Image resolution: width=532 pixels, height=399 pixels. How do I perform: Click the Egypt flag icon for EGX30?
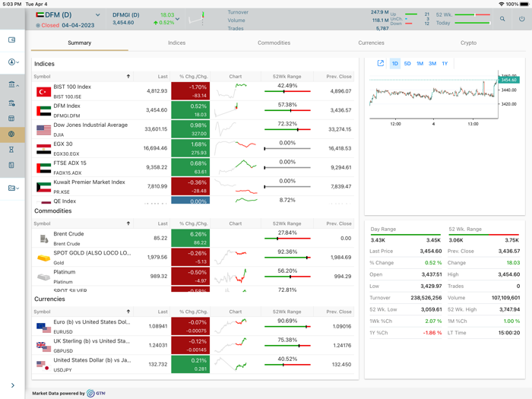[44, 149]
